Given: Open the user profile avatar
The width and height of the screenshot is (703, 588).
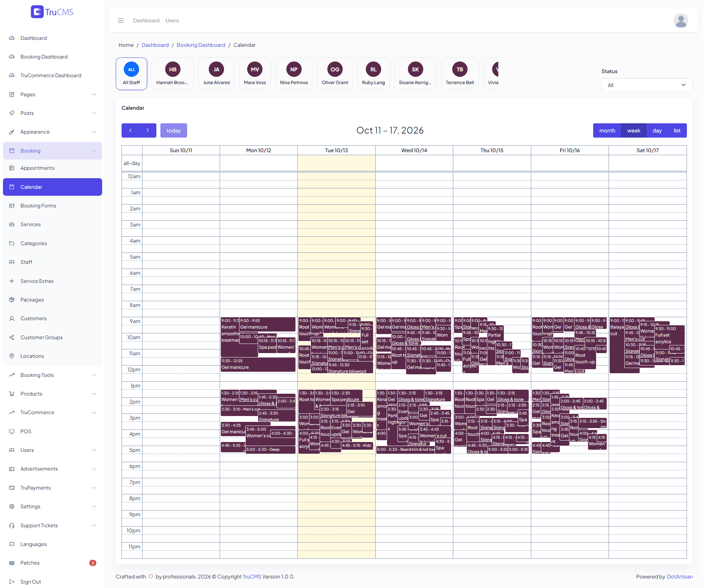Looking at the screenshot, I should (681, 20).
